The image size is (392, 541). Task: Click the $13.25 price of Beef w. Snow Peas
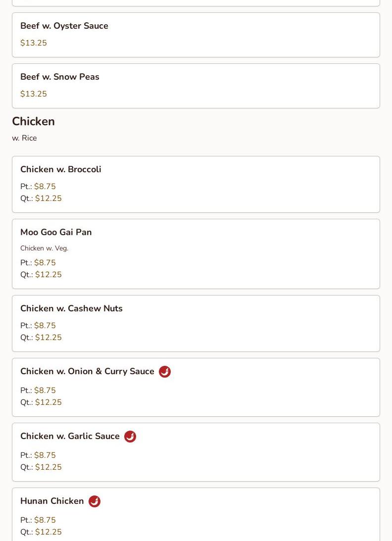pos(34,94)
